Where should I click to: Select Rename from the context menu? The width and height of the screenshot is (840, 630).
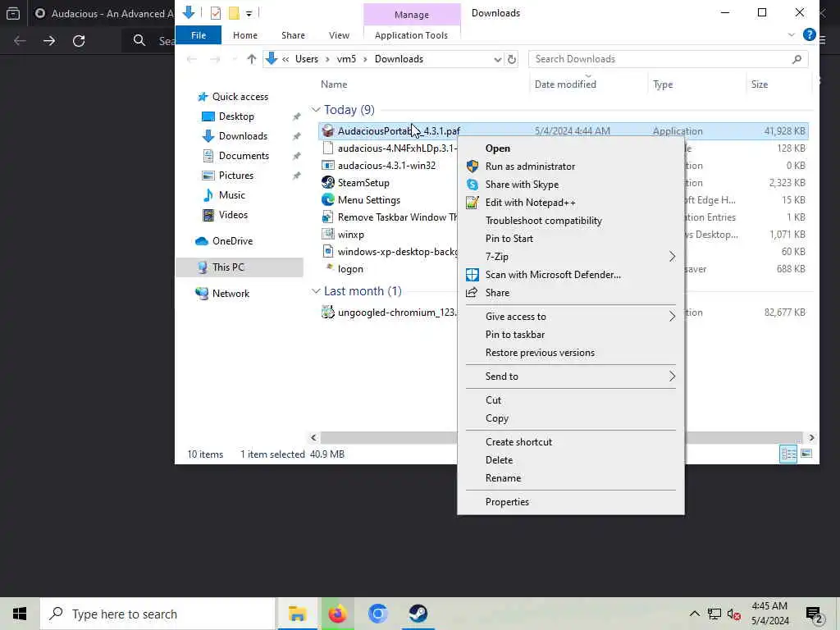503,478
